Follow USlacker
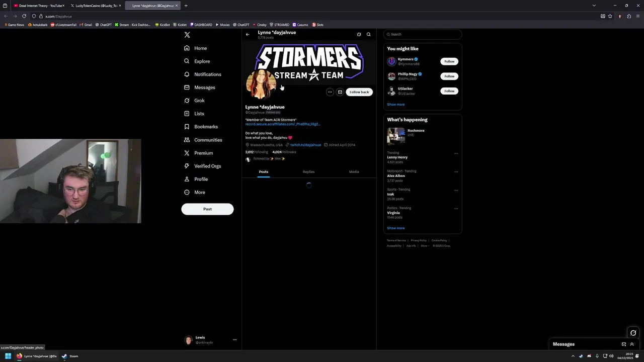Viewport: 644px width, 362px height. [x=449, y=91]
